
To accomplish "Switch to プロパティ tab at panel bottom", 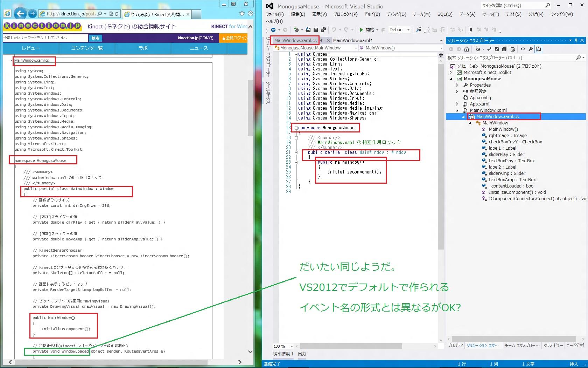I will pos(455,345).
